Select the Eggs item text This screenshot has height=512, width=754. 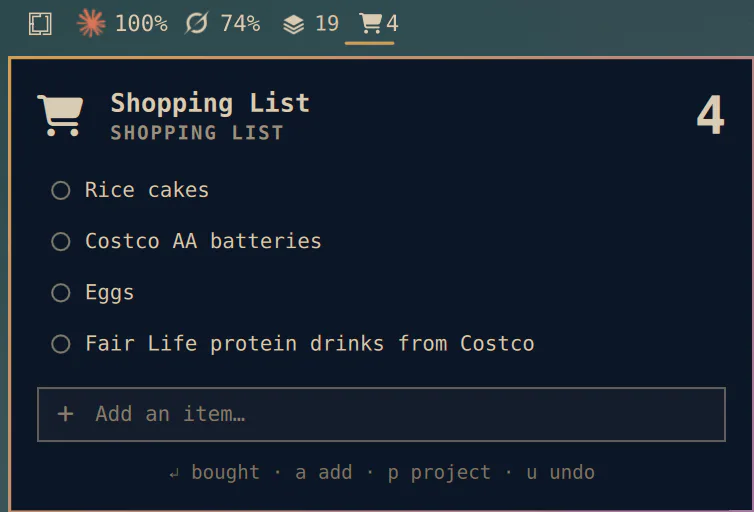click(x=110, y=293)
